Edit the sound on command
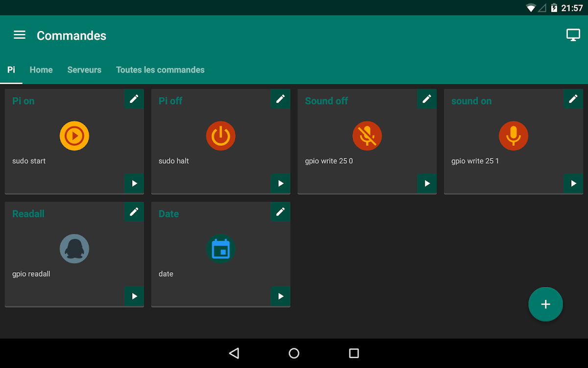 point(573,99)
